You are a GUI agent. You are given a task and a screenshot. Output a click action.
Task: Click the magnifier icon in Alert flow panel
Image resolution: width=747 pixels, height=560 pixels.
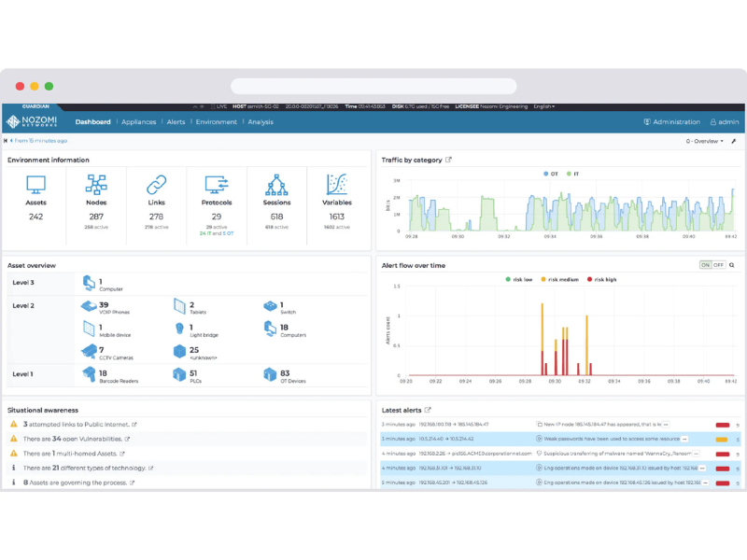coord(731,265)
